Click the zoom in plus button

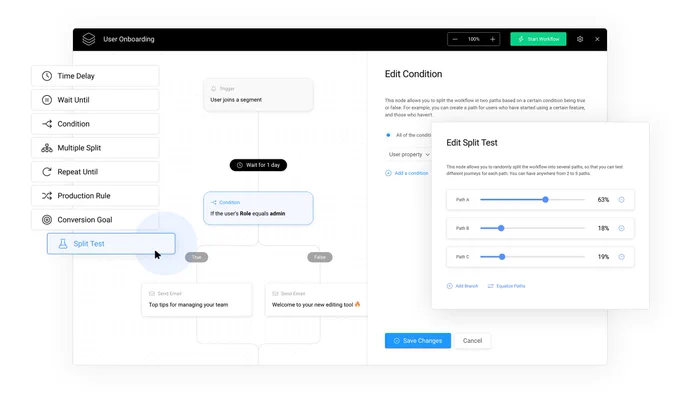pyautogui.click(x=493, y=39)
